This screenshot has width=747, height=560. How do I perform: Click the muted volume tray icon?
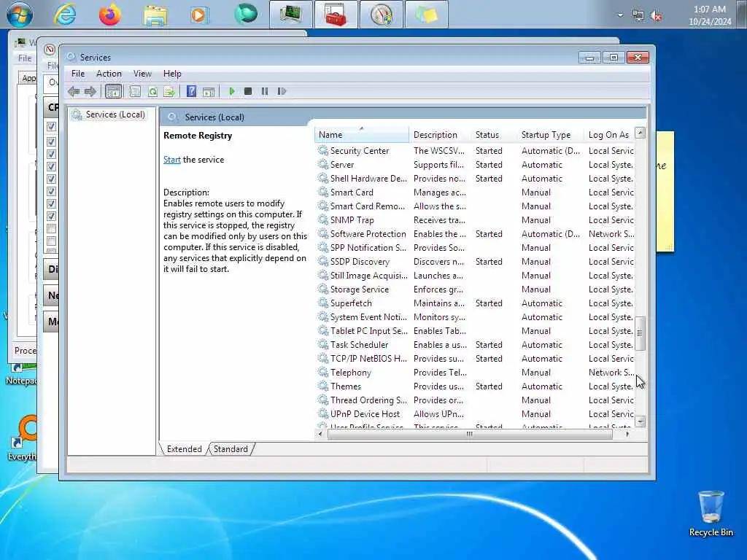click(656, 16)
